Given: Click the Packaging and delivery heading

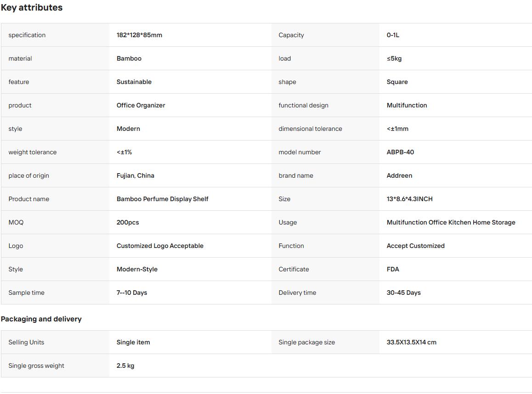Looking at the screenshot, I should (41, 319).
